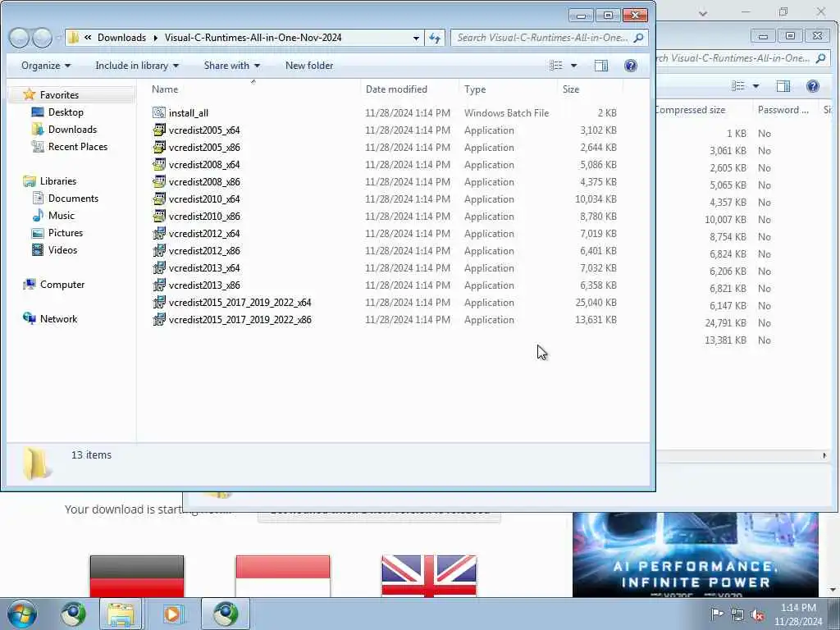Open the Music library icon

pos(38,216)
